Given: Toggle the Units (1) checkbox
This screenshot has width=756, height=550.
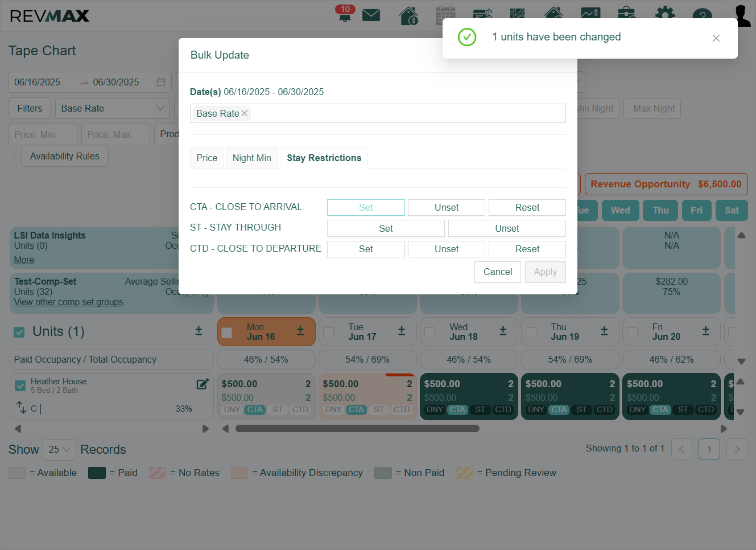Looking at the screenshot, I should [19, 332].
